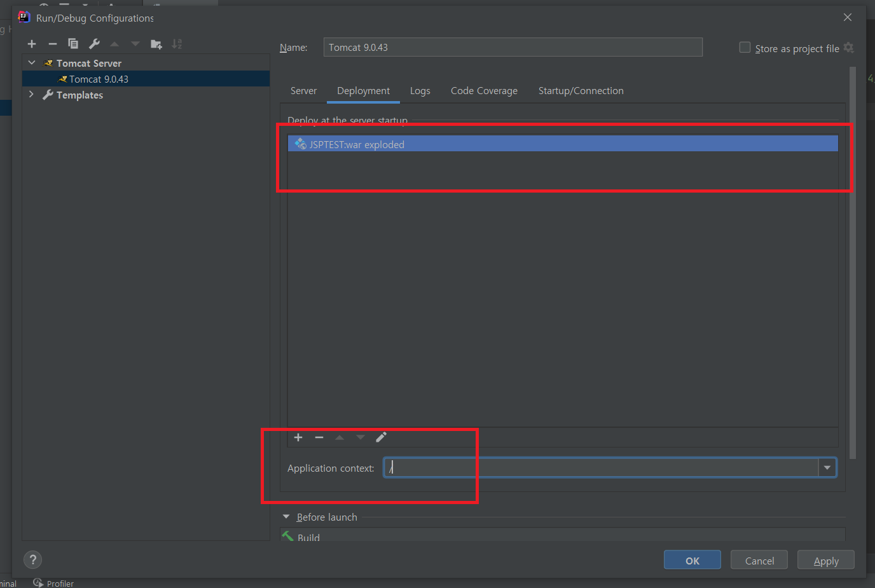The height and width of the screenshot is (588, 875).
Task: Move artifact up in deployment list
Action: (x=340, y=437)
